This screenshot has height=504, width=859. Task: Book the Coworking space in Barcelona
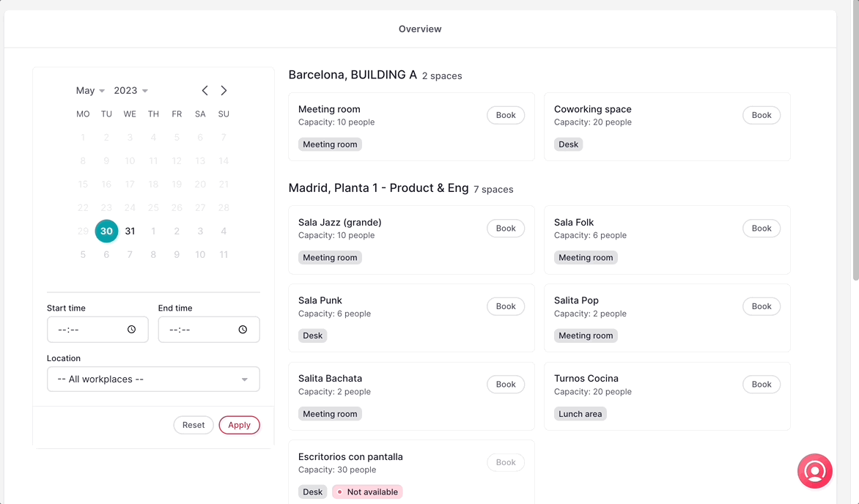click(x=761, y=115)
